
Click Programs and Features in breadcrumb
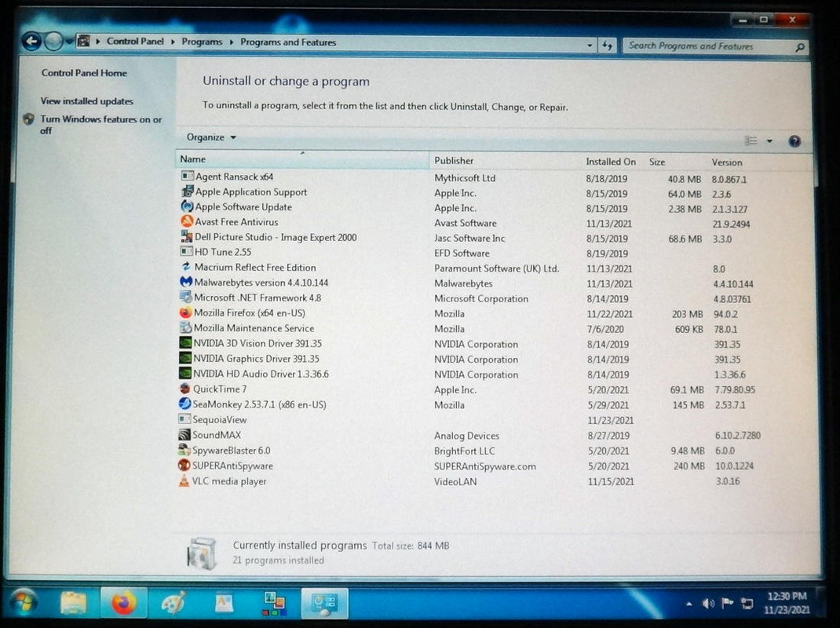pos(287,42)
